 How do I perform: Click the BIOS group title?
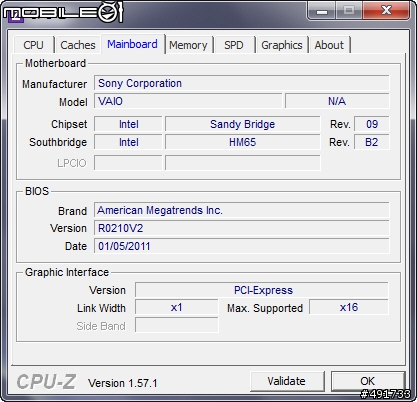pyautogui.click(x=37, y=191)
